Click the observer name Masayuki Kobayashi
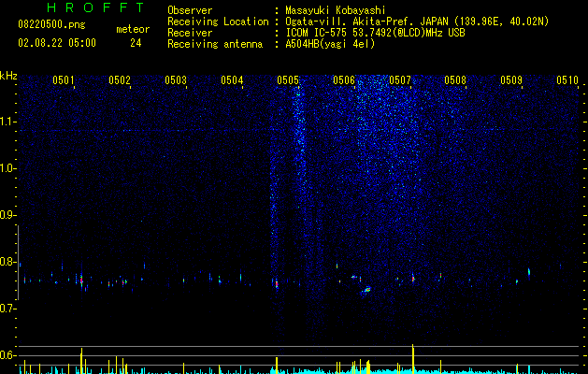588x374 pixels. coord(336,10)
